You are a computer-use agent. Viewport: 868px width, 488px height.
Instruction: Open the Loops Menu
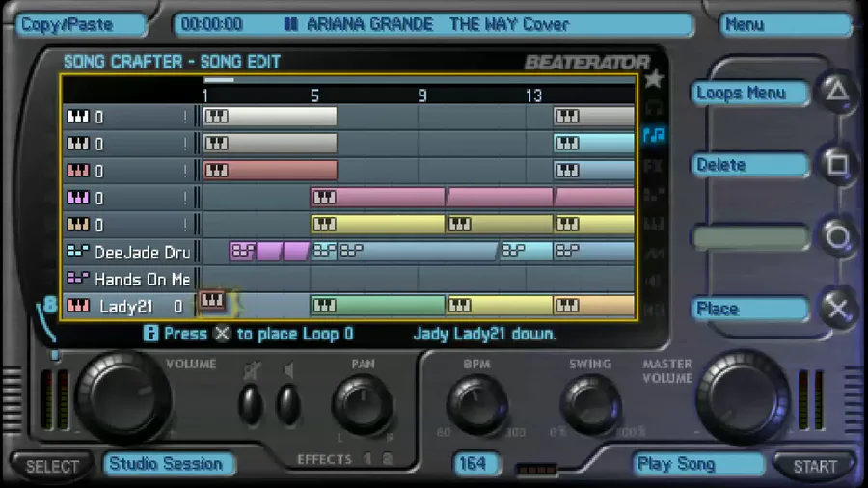(x=749, y=93)
